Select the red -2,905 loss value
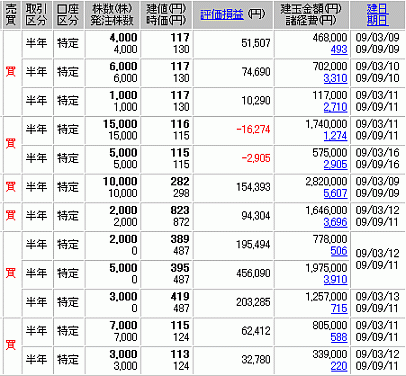This screenshot has width=406, height=376. pos(256,158)
